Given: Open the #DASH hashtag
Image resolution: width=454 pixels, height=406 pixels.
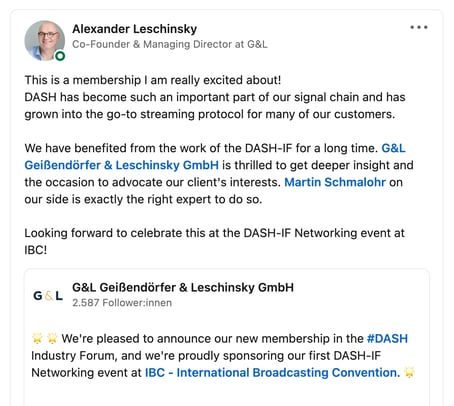Looking at the screenshot, I should [x=387, y=339].
